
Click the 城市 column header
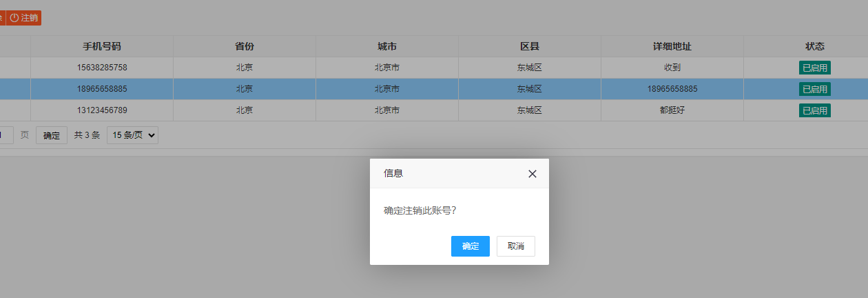click(387, 46)
